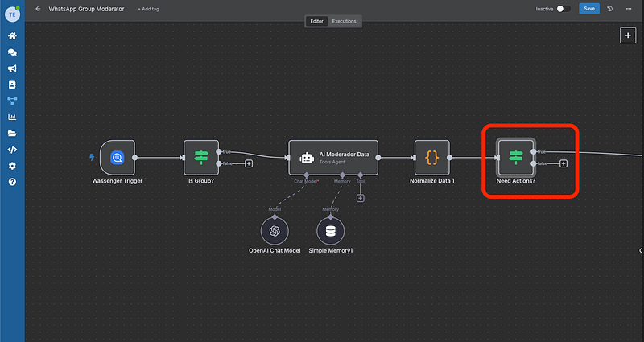Open the Wassenger Trigger node
This screenshot has height=342, width=644.
(117, 158)
